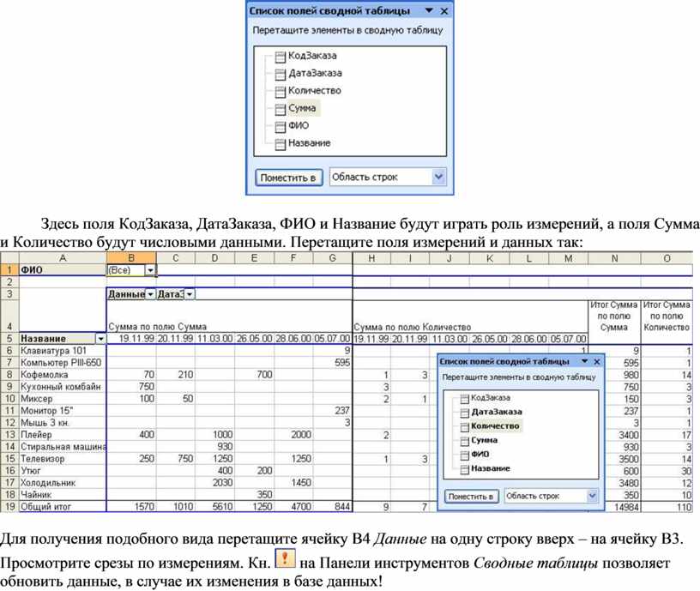
Task: Click grand total quantity 110
Action: pyautogui.click(x=684, y=508)
